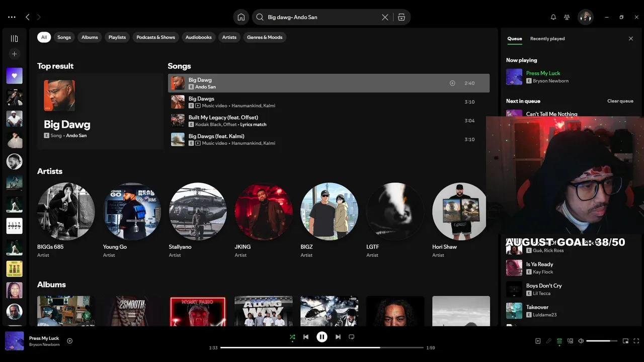The height and width of the screenshot is (362, 644).
Task: Select Big Dawgs (feat. Kalmi) song
Action: pyautogui.click(x=329, y=139)
